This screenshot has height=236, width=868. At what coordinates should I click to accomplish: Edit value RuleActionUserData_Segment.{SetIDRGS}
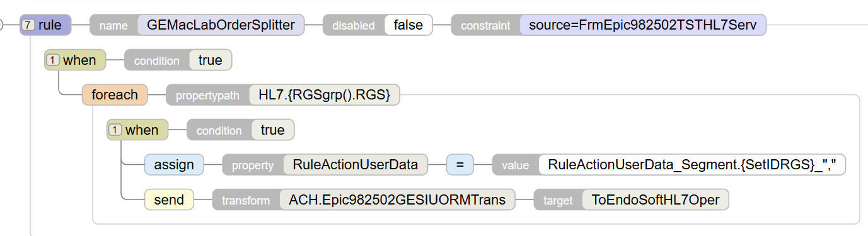[692, 164]
